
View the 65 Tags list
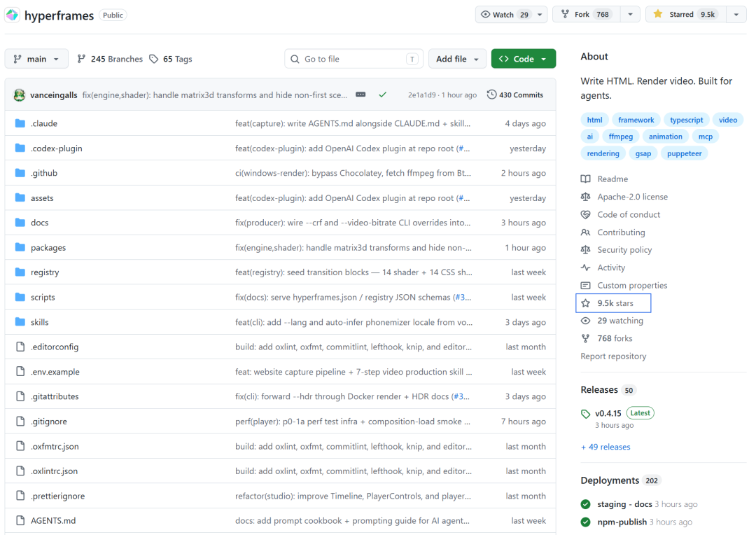click(x=171, y=60)
